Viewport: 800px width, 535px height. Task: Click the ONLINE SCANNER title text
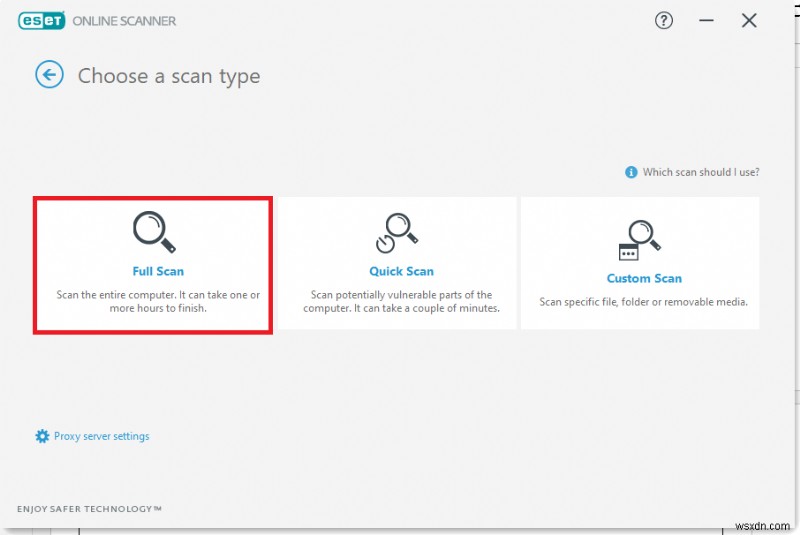click(124, 21)
